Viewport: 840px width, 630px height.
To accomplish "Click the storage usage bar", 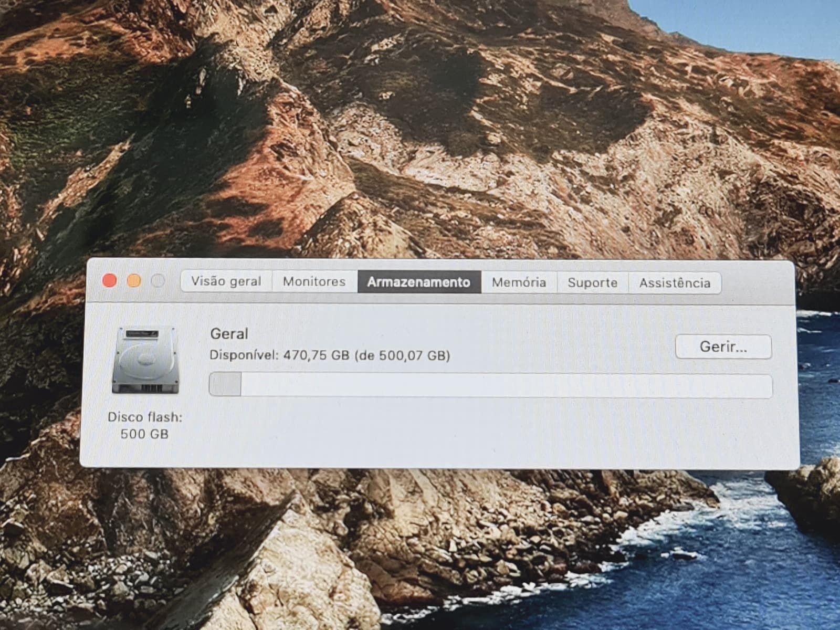I will (490, 385).
